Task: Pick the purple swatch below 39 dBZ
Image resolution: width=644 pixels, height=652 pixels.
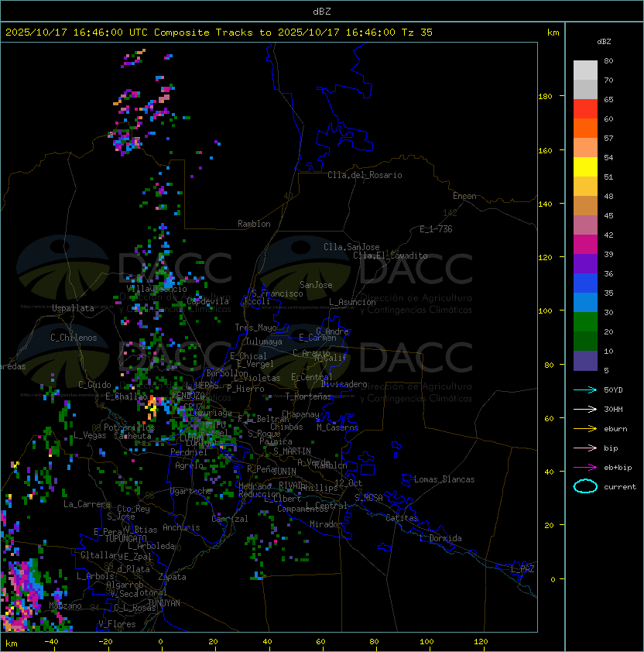Action: coord(585,263)
